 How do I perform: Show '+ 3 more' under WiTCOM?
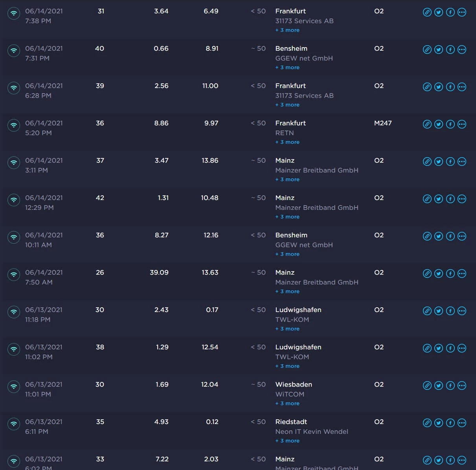tap(287, 404)
